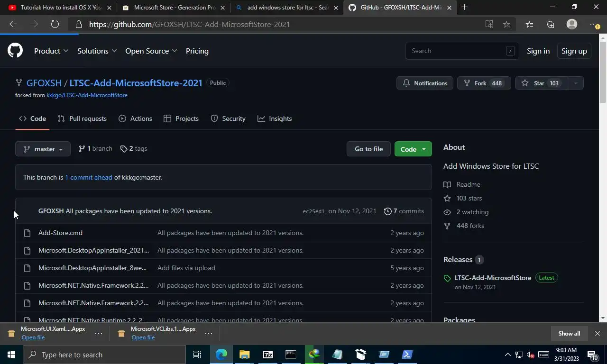The height and width of the screenshot is (364, 607).
Task: Open the Pull requests tab
Action: [82, 118]
